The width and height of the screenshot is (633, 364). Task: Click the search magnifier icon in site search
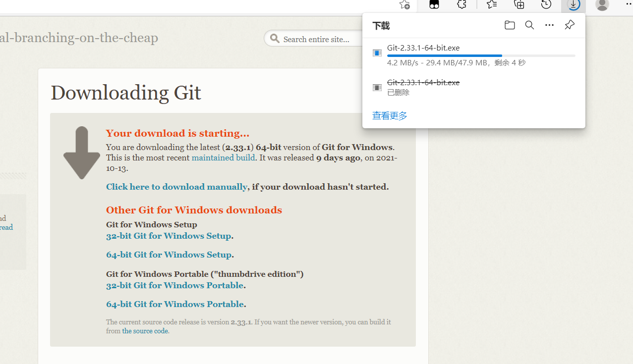tap(275, 39)
